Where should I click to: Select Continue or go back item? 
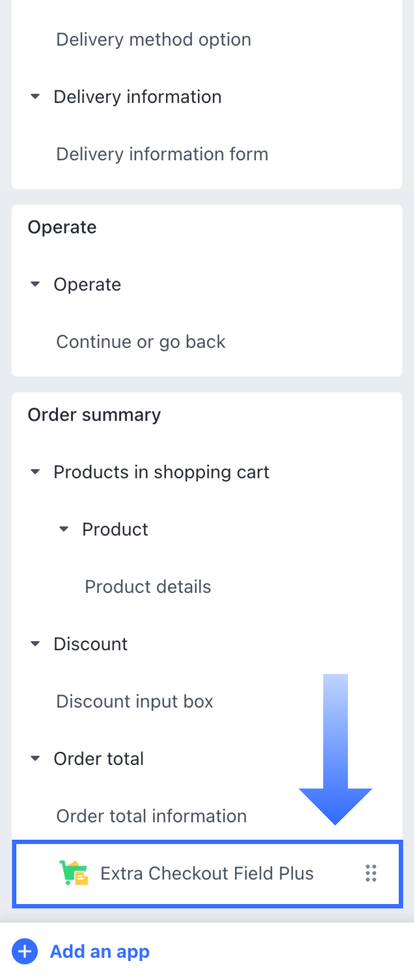[141, 342]
